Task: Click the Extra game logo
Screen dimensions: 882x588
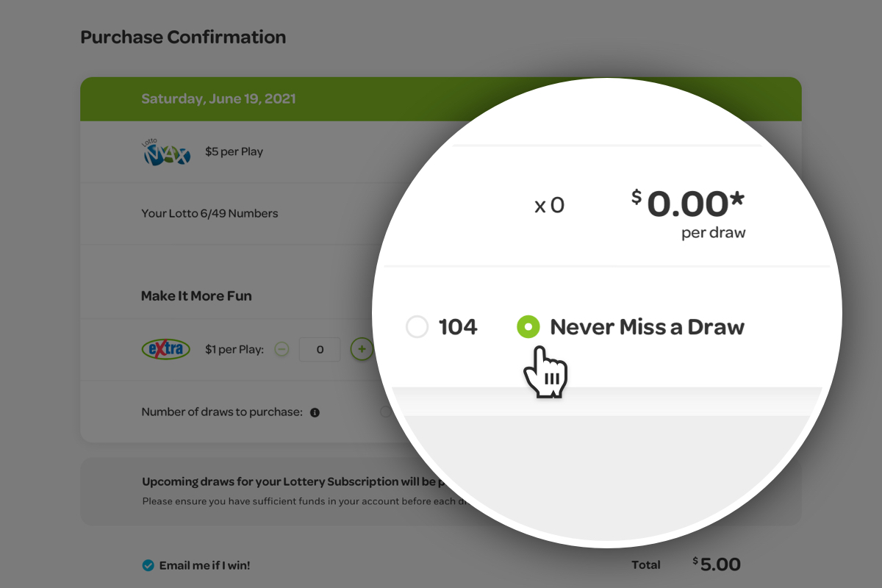Action: [165, 349]
